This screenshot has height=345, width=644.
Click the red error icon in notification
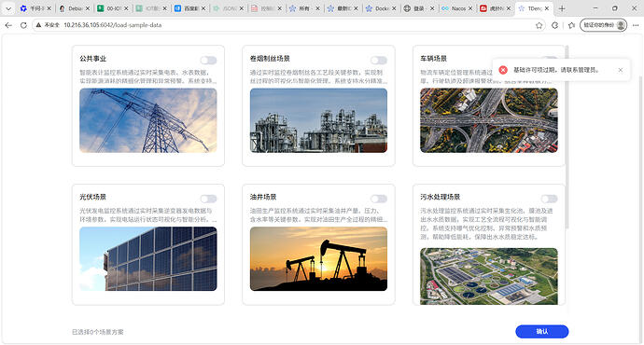(503, 70)
